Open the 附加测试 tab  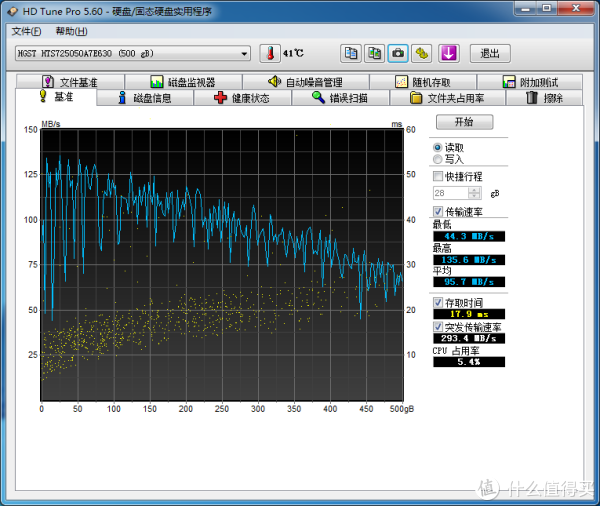(530, 82)
